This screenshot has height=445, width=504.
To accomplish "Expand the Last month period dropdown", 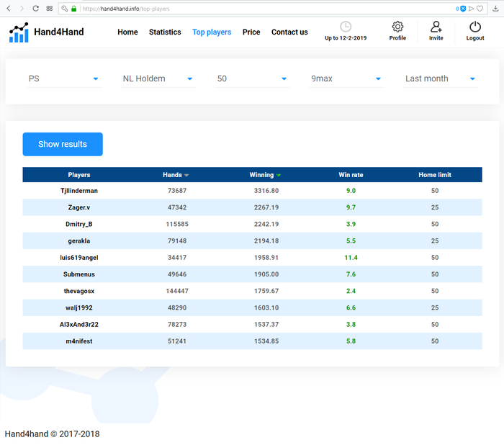I will coord(440,78).
